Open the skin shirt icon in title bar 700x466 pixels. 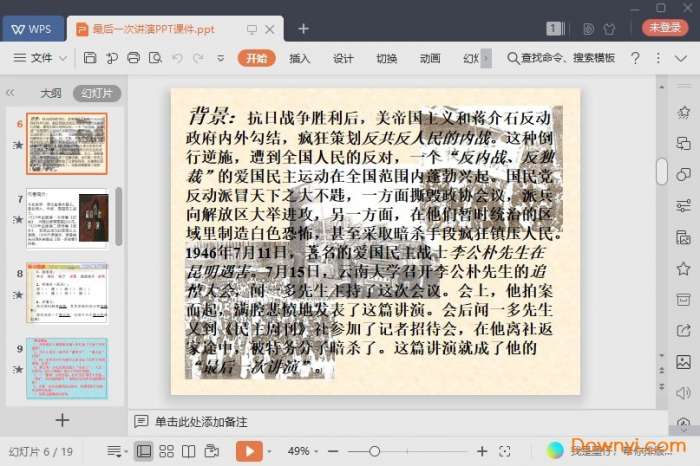pyautogui.click(x=609, y=29)
